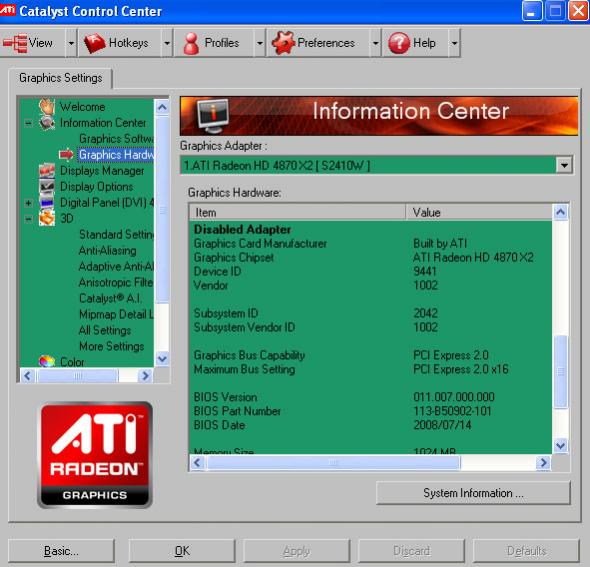Image resolution: width=590 pixels, height=567 pixels.
Task: Click the Value column header
Action: 479,212
